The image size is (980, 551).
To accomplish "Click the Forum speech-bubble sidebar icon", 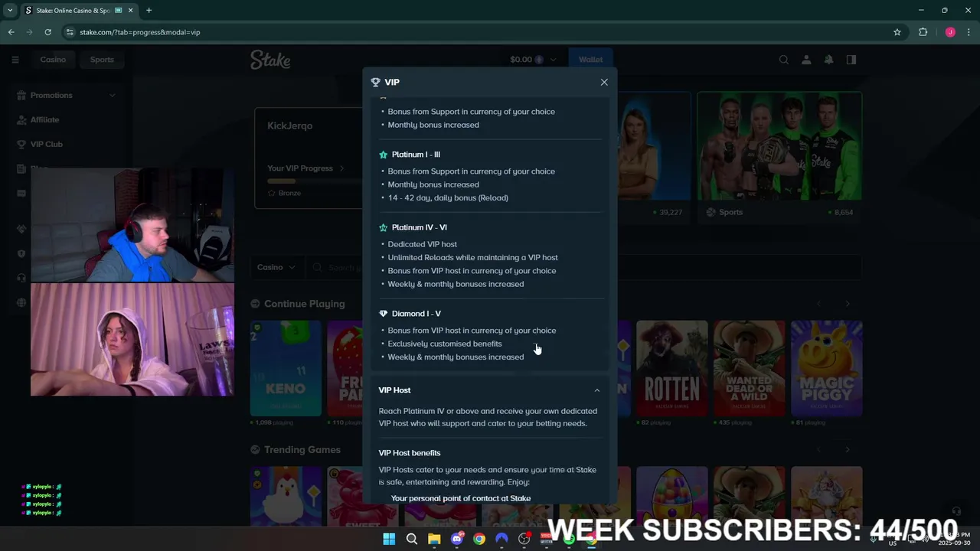I will 21,194.
